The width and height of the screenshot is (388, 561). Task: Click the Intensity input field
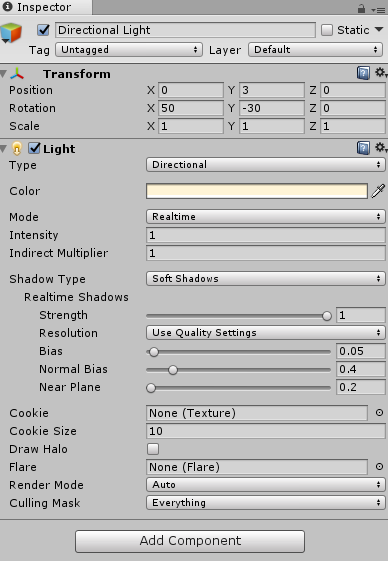266,235
